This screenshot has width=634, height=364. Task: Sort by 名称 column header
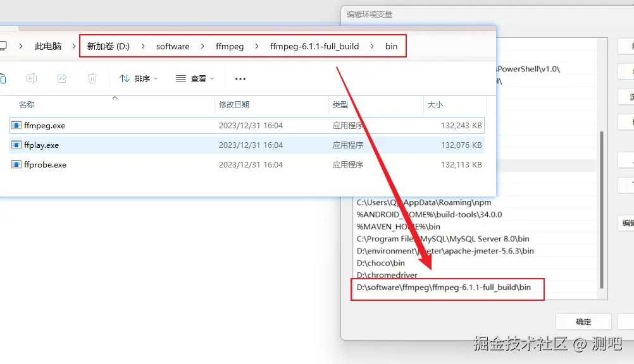(27, 105)
